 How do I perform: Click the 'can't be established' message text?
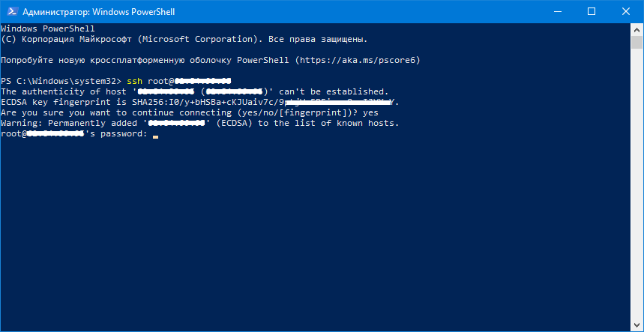(x=334, y=91)
